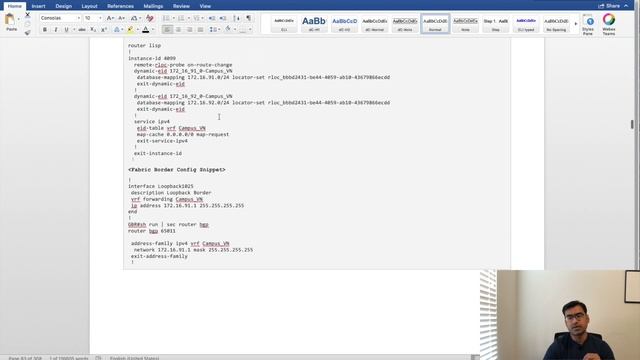
Task: Increase paragraph indent
Action: [223, 18]
